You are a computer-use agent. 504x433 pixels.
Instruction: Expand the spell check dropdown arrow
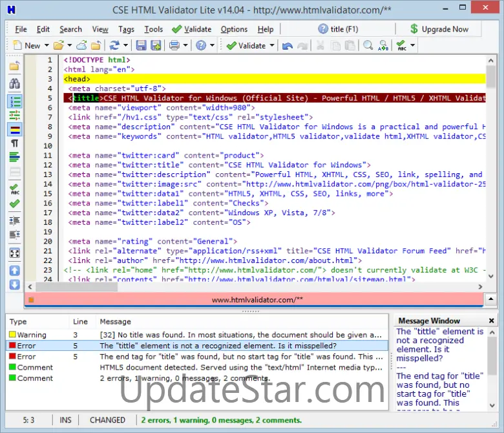point(413,46)
